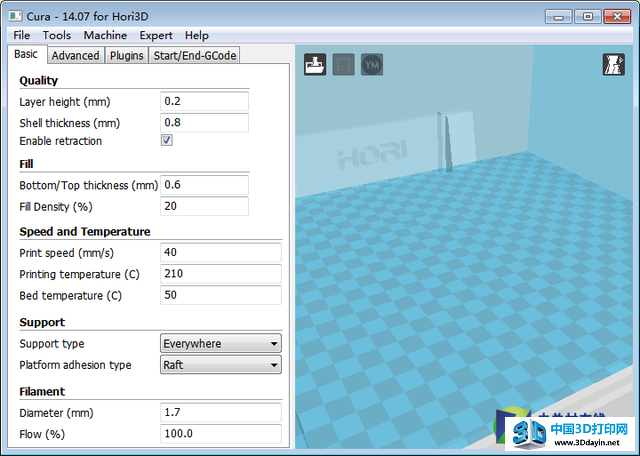Click the Cura app icon in title bar

pos(16,16)
